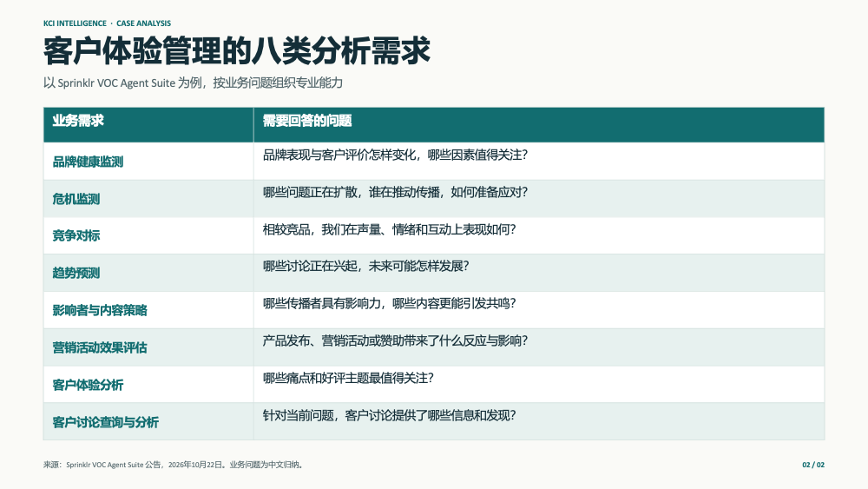Select the 业务需求 column header

pos(78,121)
